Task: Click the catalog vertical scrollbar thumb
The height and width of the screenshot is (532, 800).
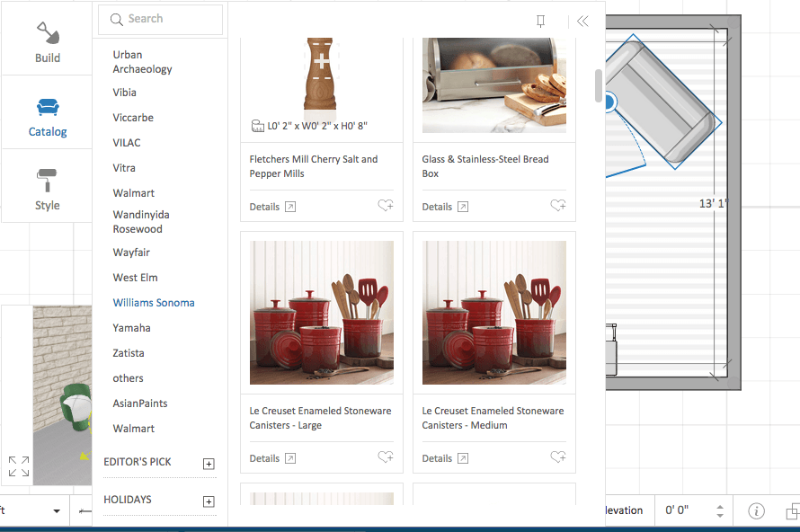Action: click(599, 85)
